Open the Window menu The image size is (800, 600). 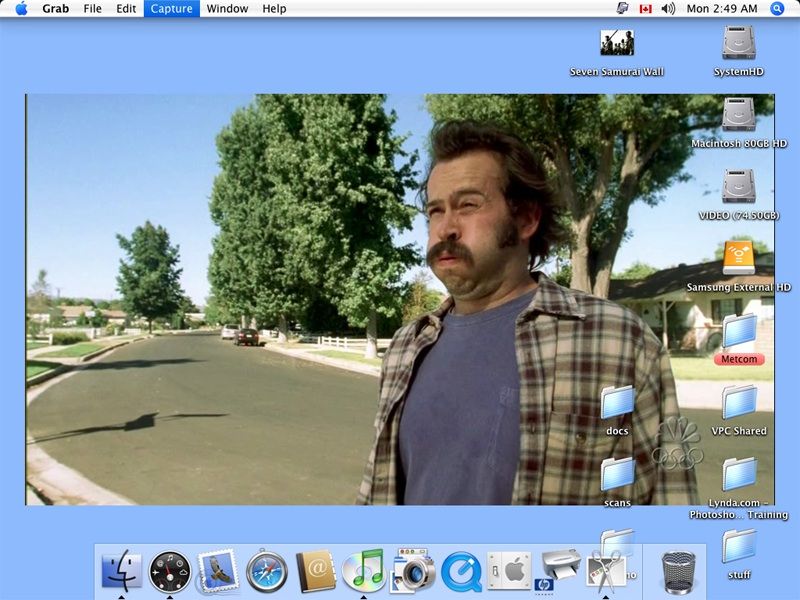[227, 9]
